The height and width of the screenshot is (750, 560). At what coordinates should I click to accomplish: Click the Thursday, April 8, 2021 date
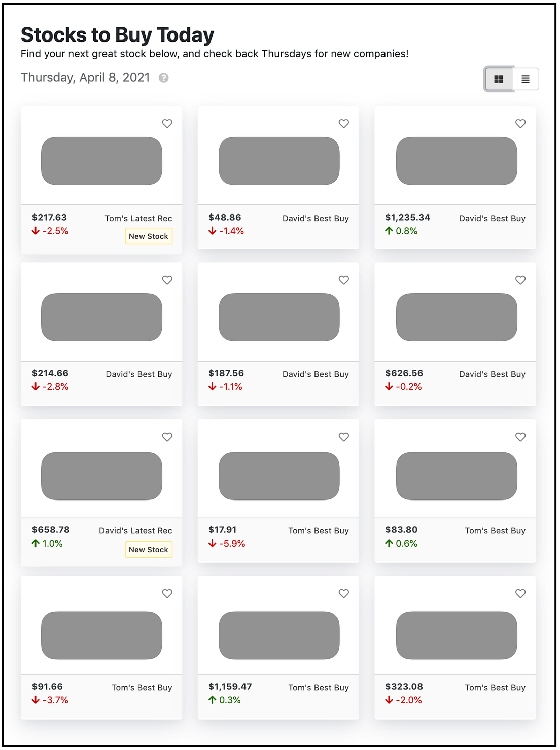pyautogui.click(x=85, y=77)
